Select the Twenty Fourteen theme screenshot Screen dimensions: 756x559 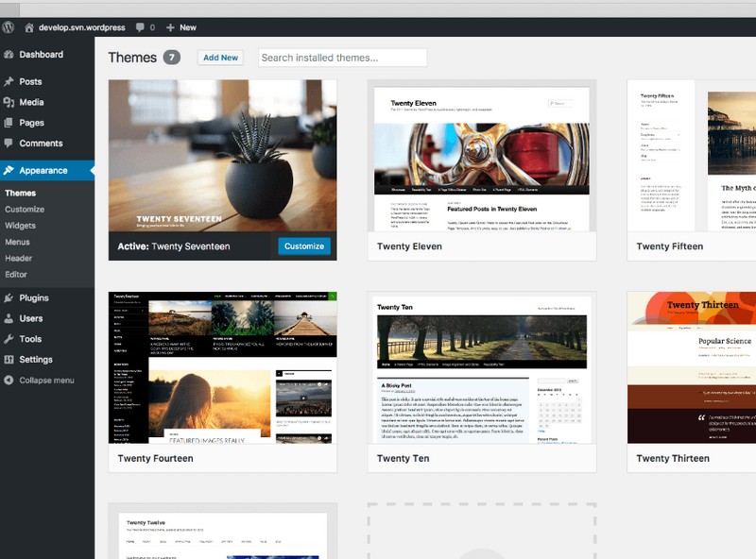point(223,367)
